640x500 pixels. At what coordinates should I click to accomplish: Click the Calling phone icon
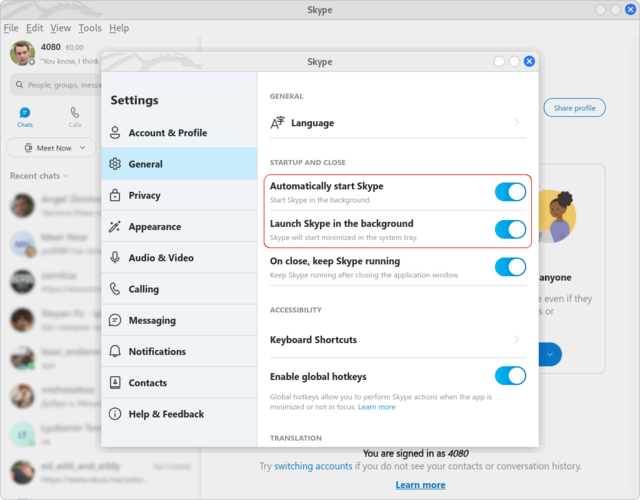(116, 289)
